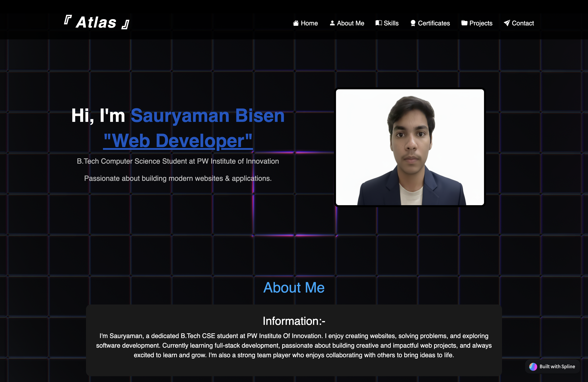Click the Sauryaman Bisen name heading
This screenshot has height=382, width=588.
coord(208,115)
